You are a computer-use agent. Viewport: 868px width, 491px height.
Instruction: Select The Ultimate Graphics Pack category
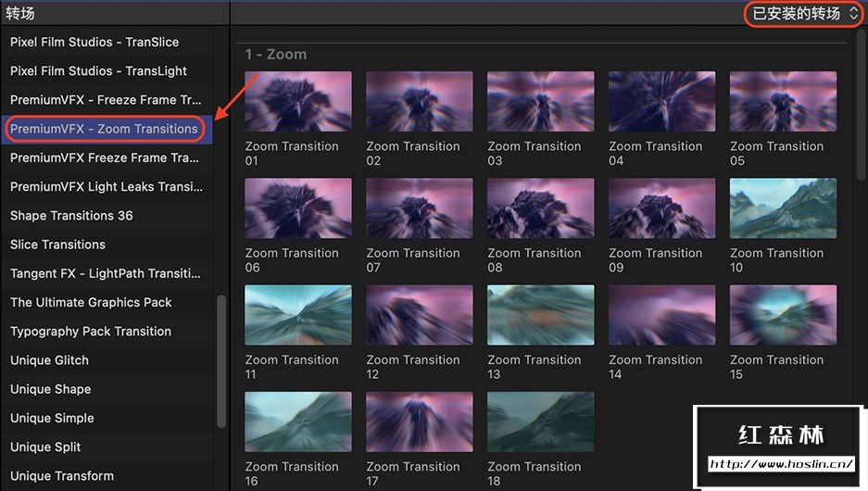click(107, 302)
